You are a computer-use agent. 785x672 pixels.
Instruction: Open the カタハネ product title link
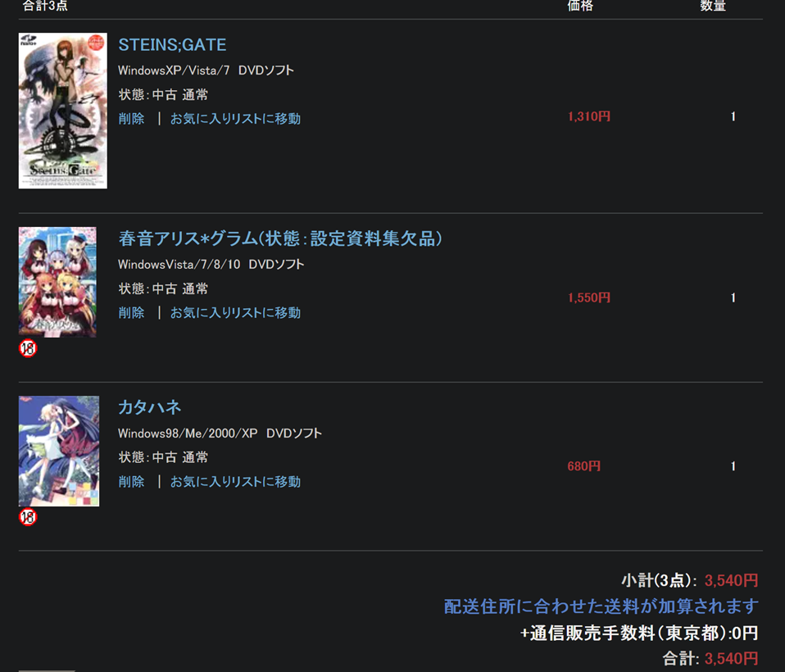tap(150, 407)
